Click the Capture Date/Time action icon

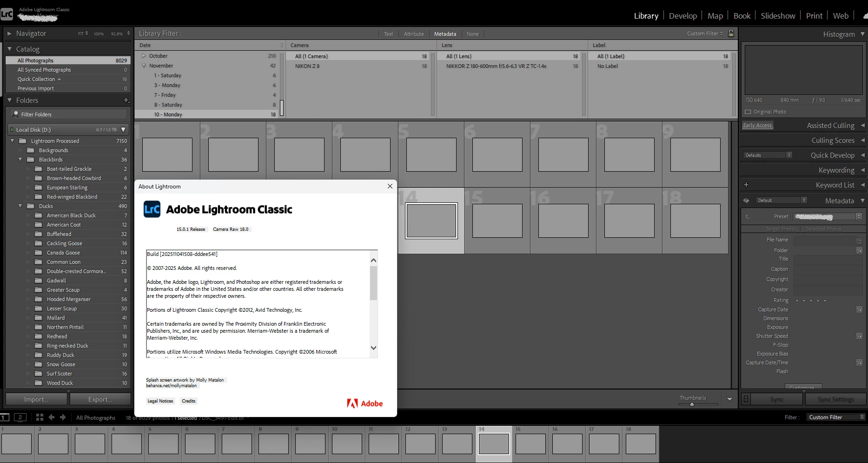point(859,362)
